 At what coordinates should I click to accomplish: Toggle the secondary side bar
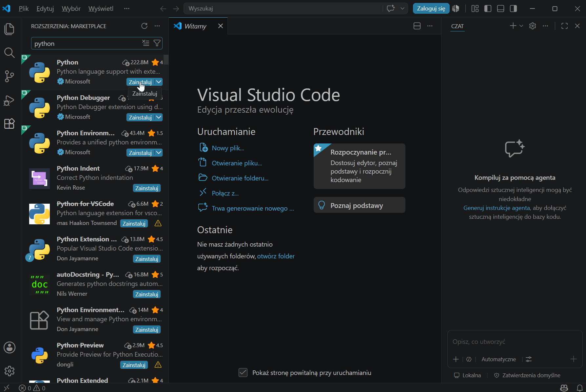pyautogui.click(x=513, y=9)
